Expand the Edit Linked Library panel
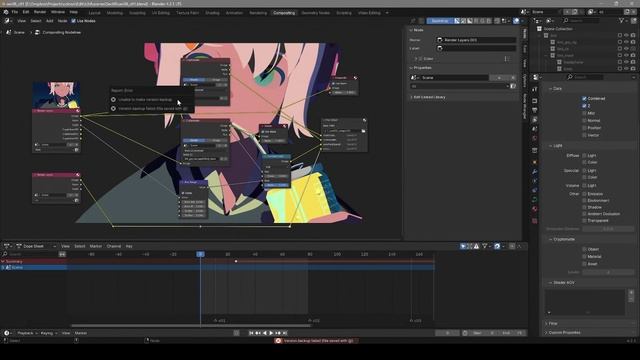The image size is (640, 360). tap(427, 97)
